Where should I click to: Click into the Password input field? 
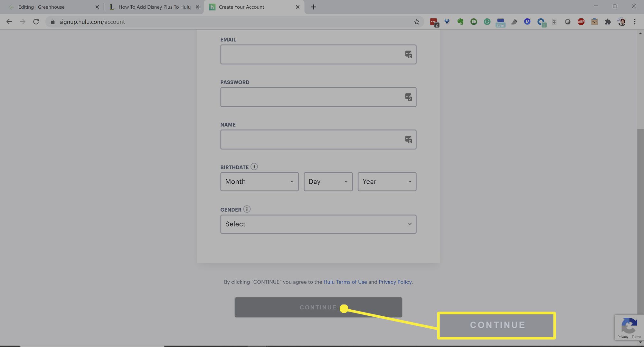[318, 97]
